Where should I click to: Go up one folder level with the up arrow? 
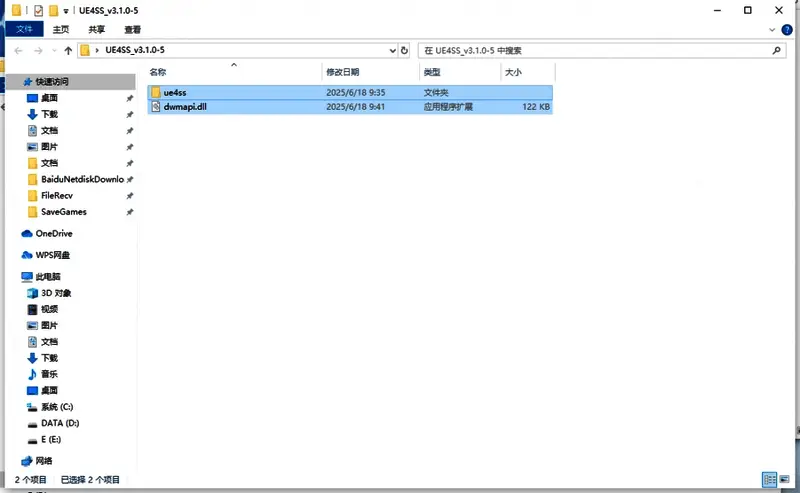(68, 50)
